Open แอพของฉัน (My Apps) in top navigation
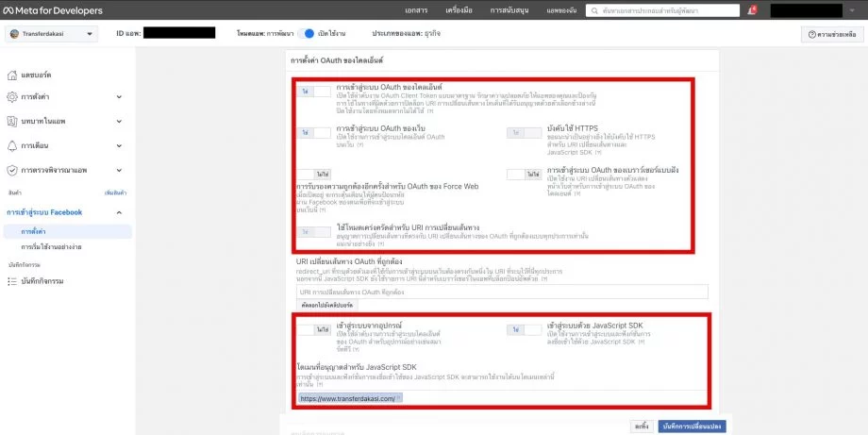Screen dimensions: 868x435 click(561, 10)
